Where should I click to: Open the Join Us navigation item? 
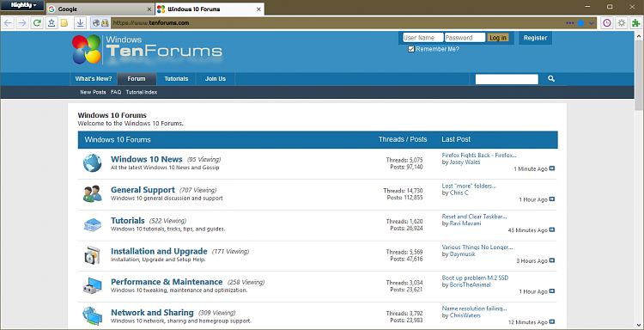point(216,79)
